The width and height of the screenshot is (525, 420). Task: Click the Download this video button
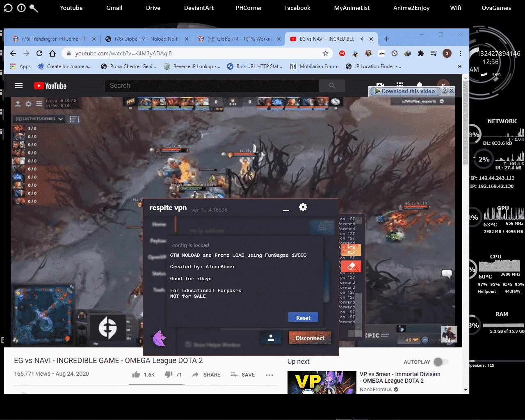click(x=404, y=91)
